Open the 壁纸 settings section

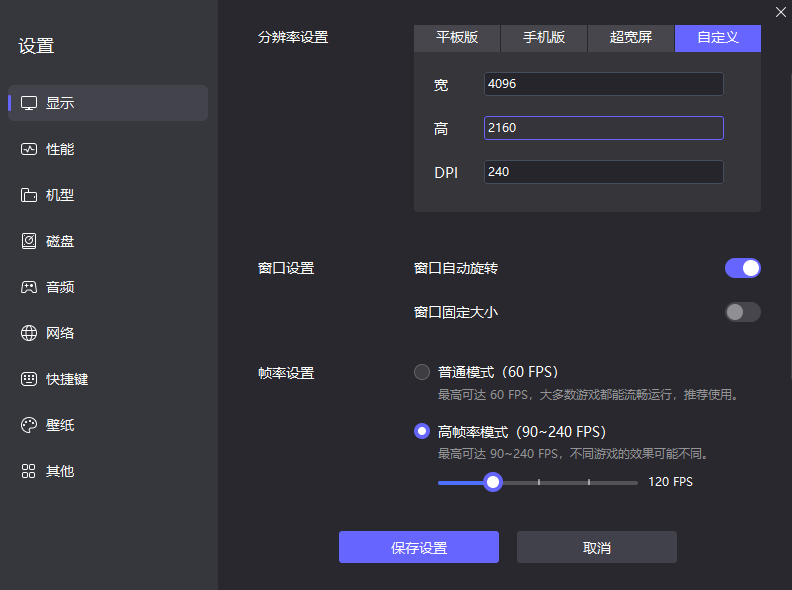(x=108, y=425)
